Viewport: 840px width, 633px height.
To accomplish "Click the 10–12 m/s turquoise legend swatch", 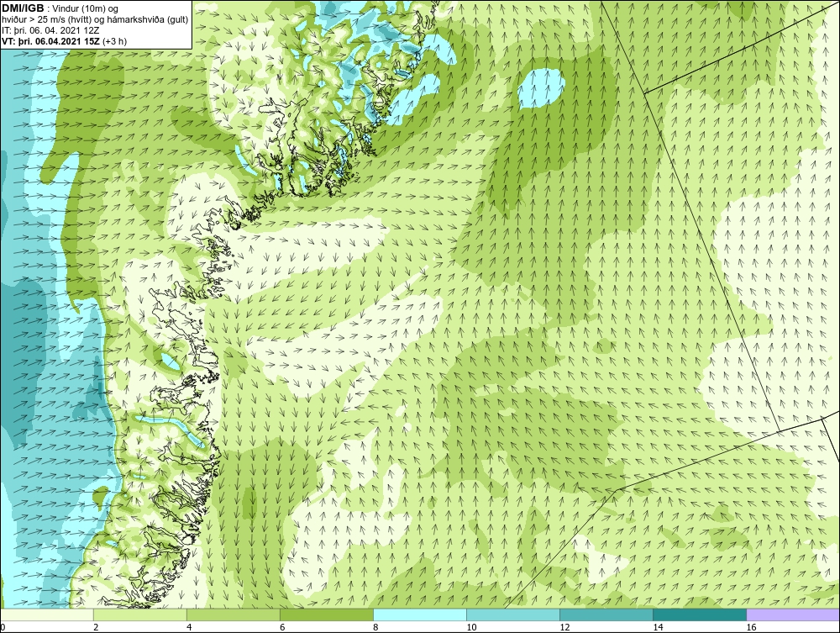I will [512, 615].
